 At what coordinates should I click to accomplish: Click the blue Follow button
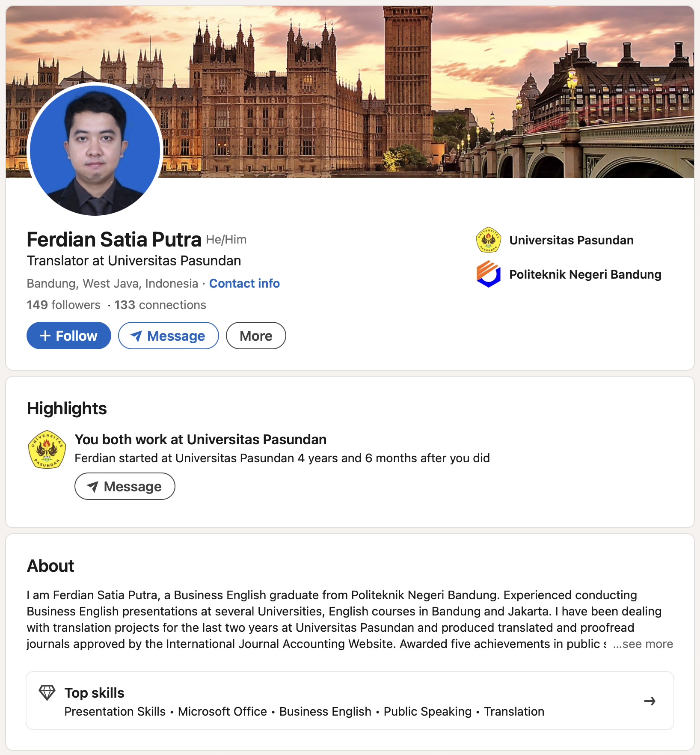pos(69,336)
